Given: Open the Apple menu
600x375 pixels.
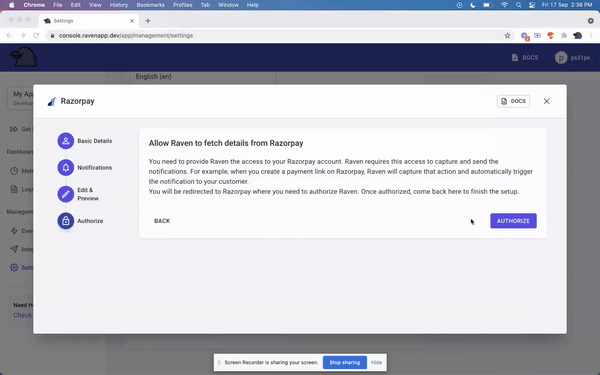Looking at the screenshot, I should pyautogui.click(x=11, y=5).
